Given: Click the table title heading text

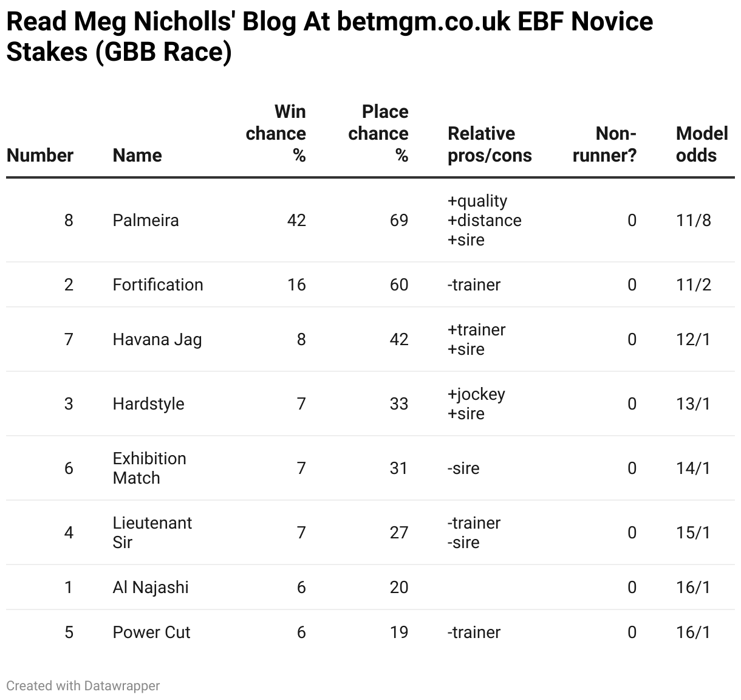Looking at the screenshot, I should [x=329, y=36].
